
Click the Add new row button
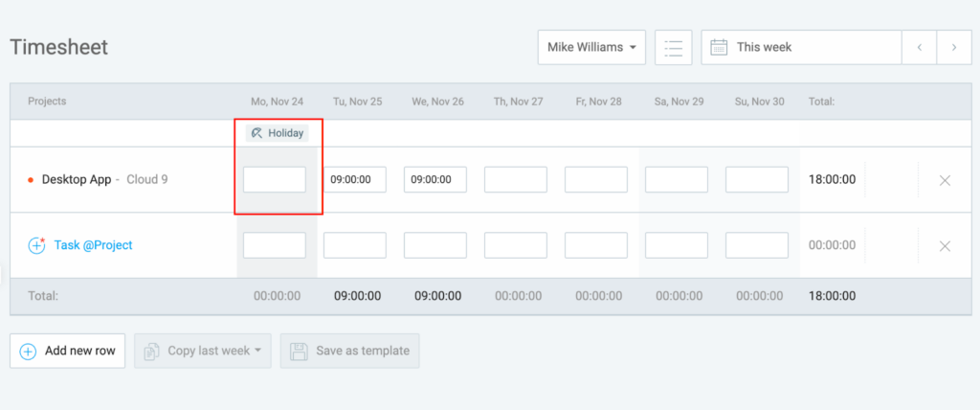point(67,351)
